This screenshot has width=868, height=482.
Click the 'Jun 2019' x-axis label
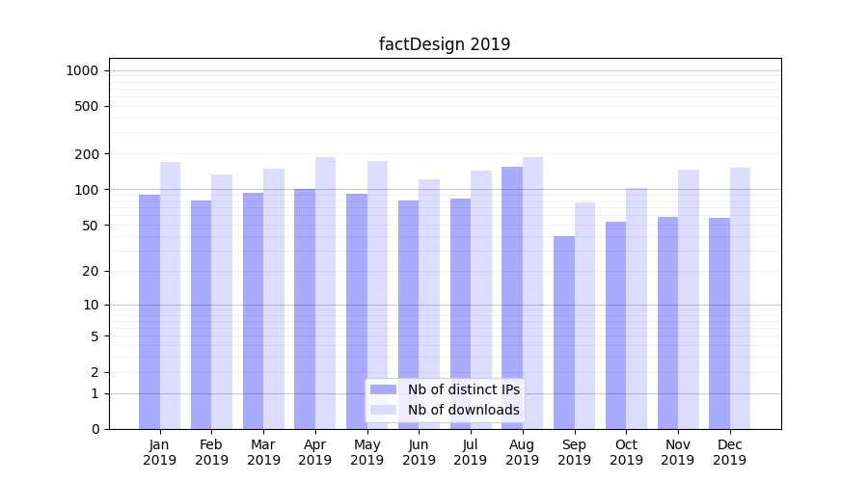click(419, 452)
